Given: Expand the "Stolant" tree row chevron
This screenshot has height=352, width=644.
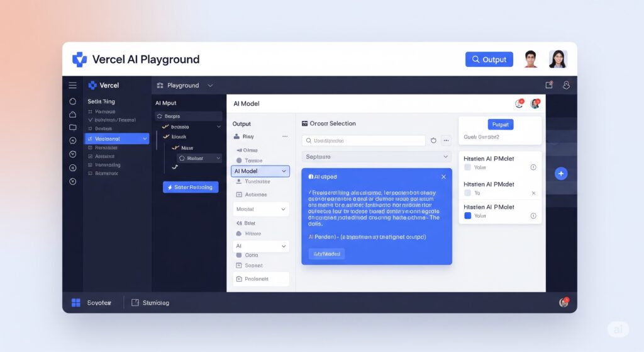Looking at the screenshot, I should pyautogui.click(x=218, y=158).
